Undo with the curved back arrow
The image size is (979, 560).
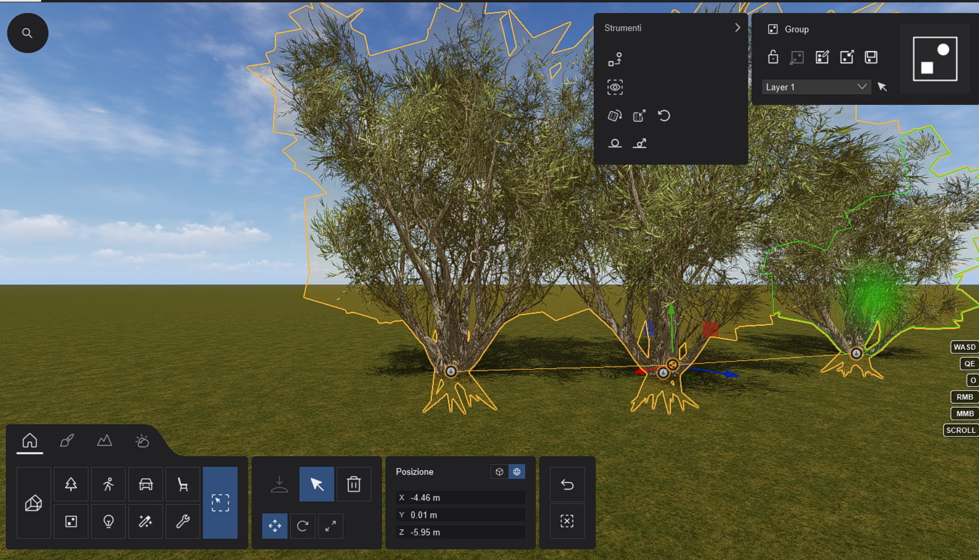click(567, 484)
